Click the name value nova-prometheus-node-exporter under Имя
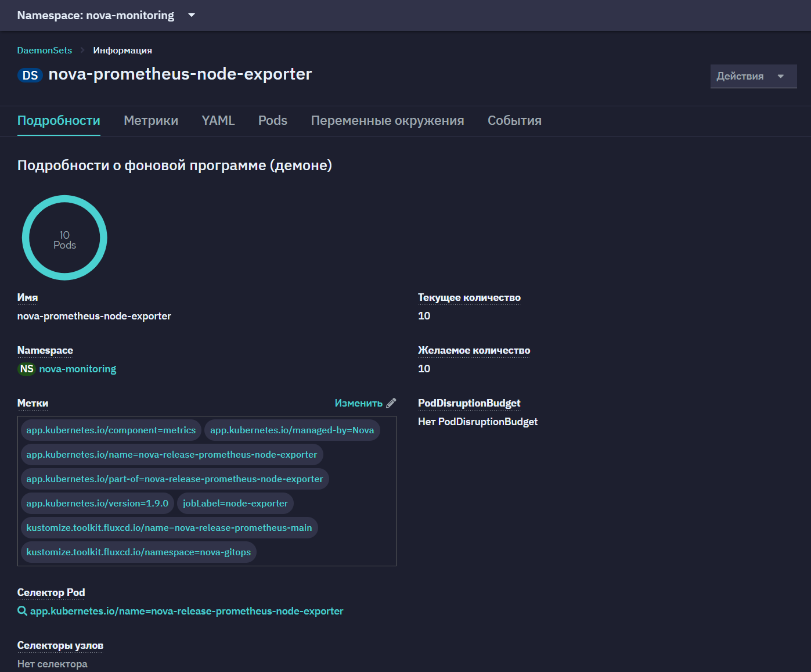 pyautogui.click(x=94, y=316)
